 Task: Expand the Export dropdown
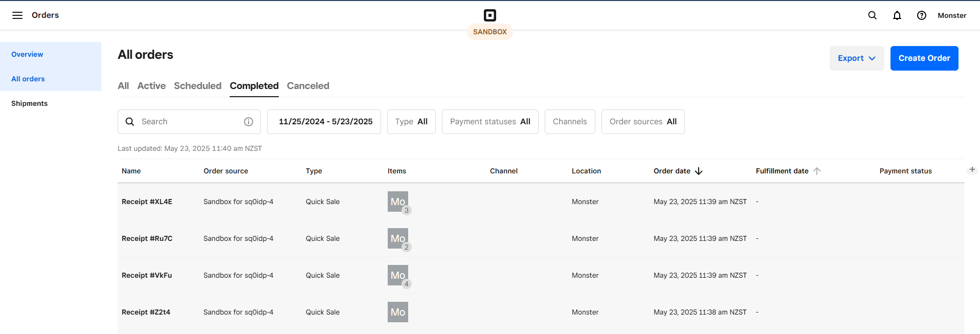click(x=856, y=58)
